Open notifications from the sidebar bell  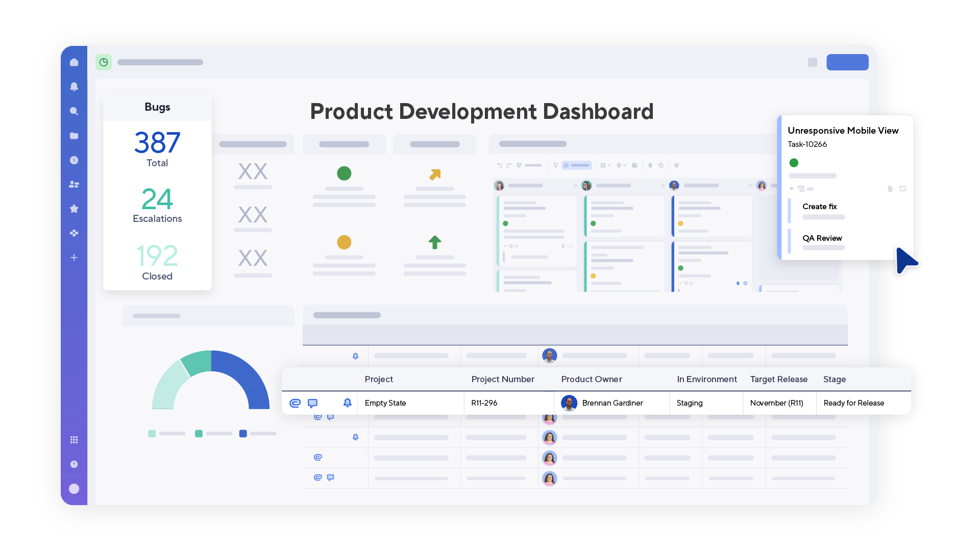tap(75, 86)
